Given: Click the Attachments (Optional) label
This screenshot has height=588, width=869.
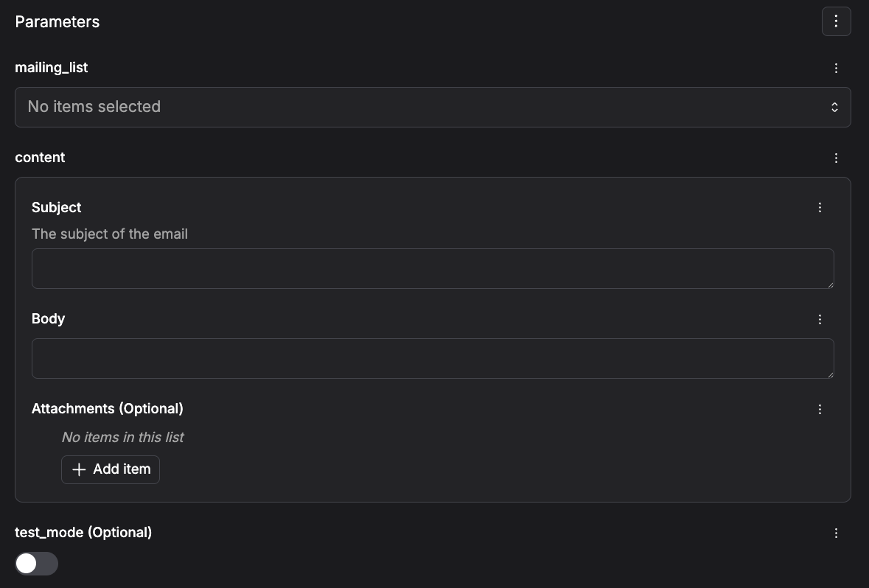Looking at the screenshot, I should pos(107,408).
